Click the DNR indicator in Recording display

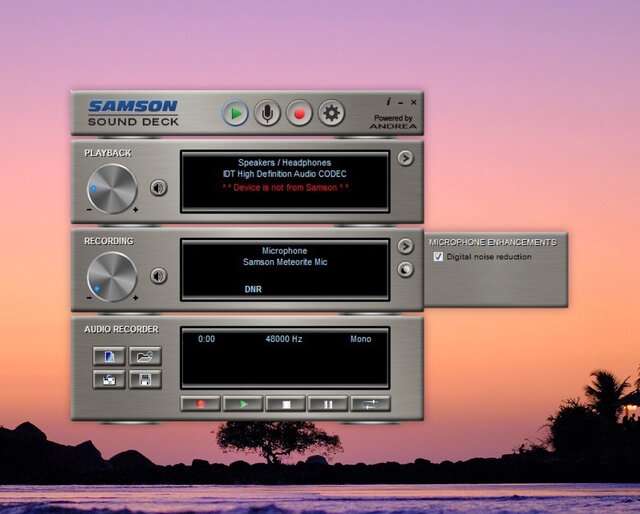[x=253, y=289]
